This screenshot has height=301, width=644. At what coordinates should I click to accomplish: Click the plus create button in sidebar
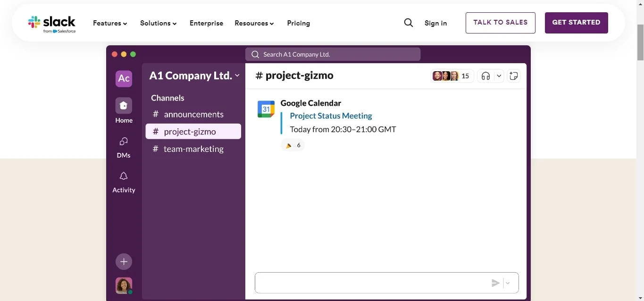click(x=124, y=261)
